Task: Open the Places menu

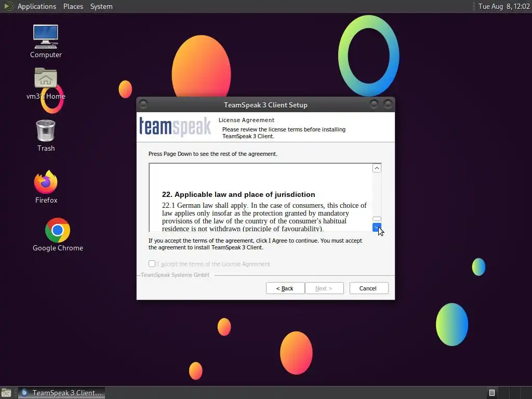Action: pos(73,6)
